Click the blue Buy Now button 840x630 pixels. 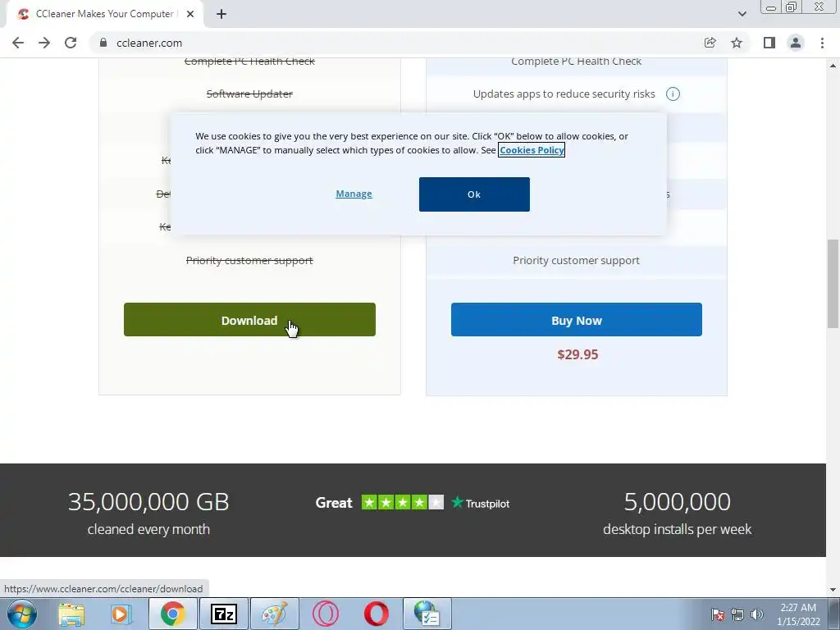tap(577, 320)
